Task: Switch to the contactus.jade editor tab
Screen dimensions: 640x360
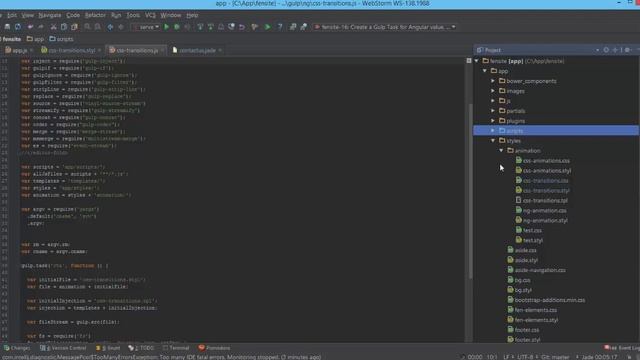Action: pos(197,50)
